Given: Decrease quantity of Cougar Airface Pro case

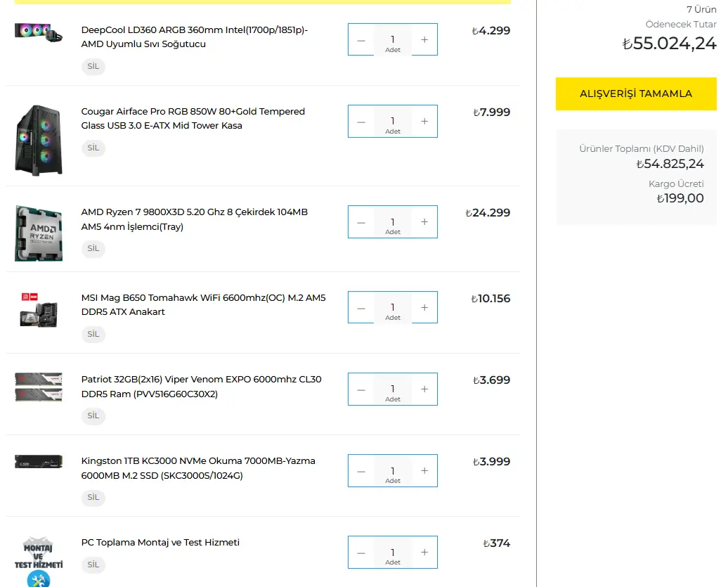Looking at the screenshot, I should (361, 121).
